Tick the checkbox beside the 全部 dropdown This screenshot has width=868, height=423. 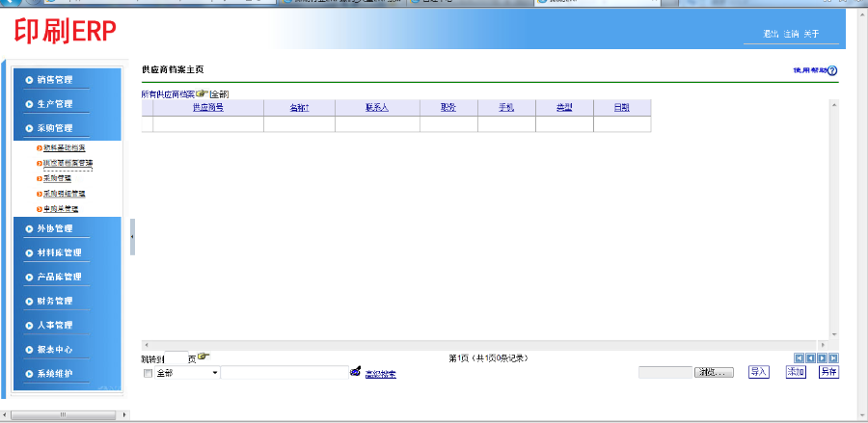tap(148, 374)
